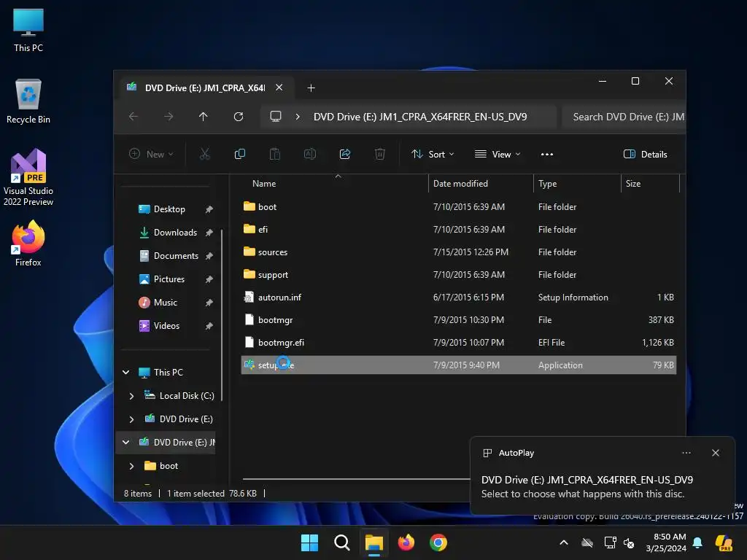Go back with the left arrow
The width and height of the screenshot is (747, 560).
pyautogui.click(x=133, y=117)
